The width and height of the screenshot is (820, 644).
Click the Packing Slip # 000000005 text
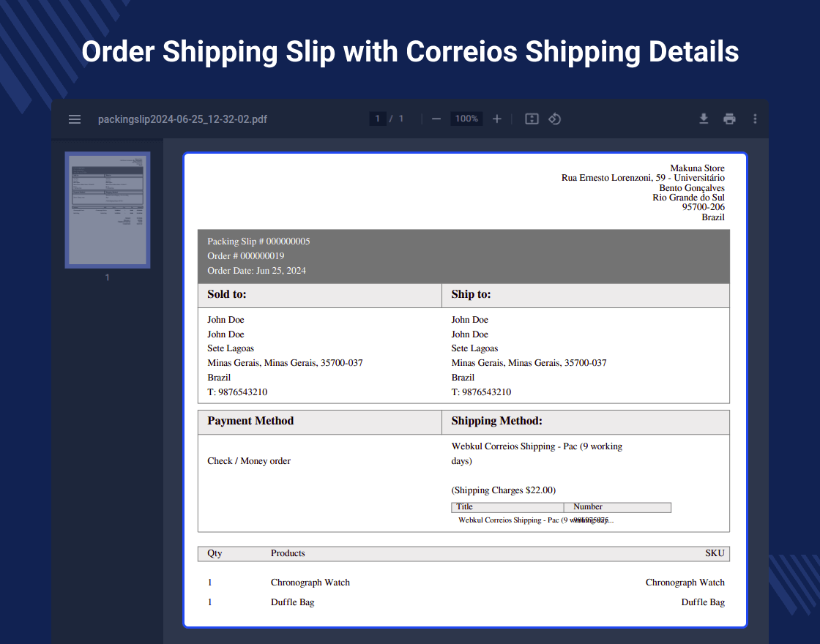[x=258, y=241]
